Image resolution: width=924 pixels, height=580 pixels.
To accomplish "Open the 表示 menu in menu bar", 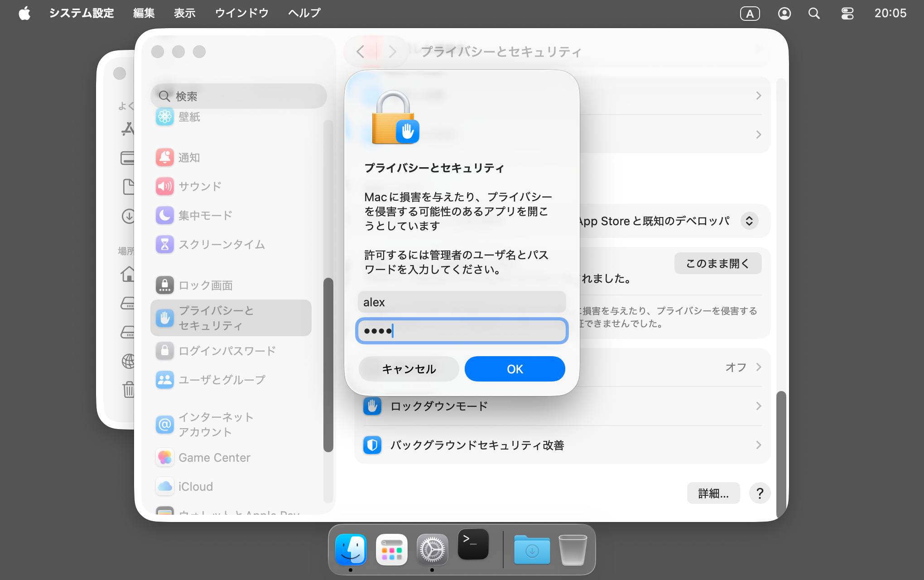I will click(x=184, y=13).
